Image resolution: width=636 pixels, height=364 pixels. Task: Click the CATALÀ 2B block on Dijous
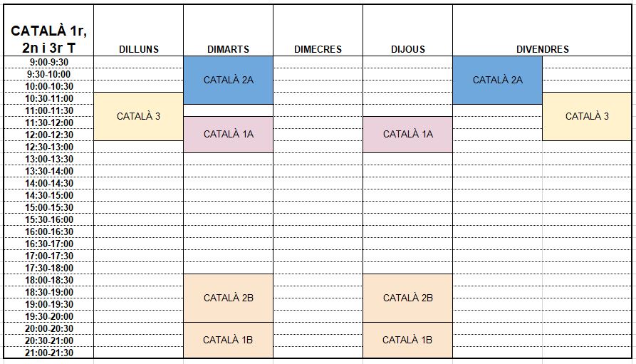click(x=407, y=298)
